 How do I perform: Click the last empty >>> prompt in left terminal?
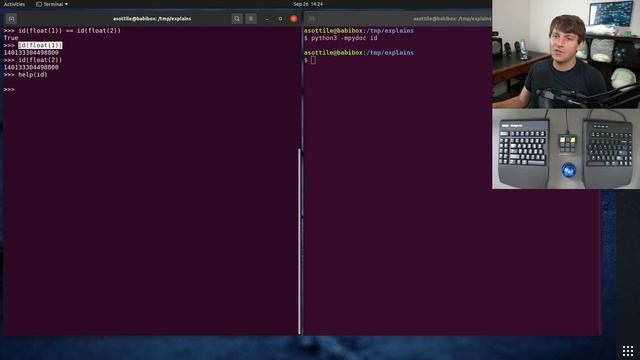pyautogui.click(x=9, y=89)
